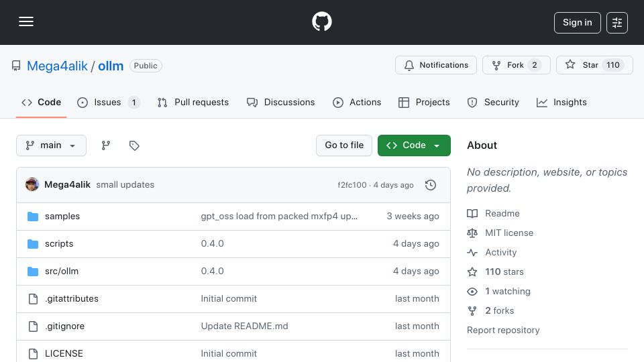The height and width of the screenshot is (362, 644).
Task: Open commit author Mega4alik link
Action: [67, 185]
